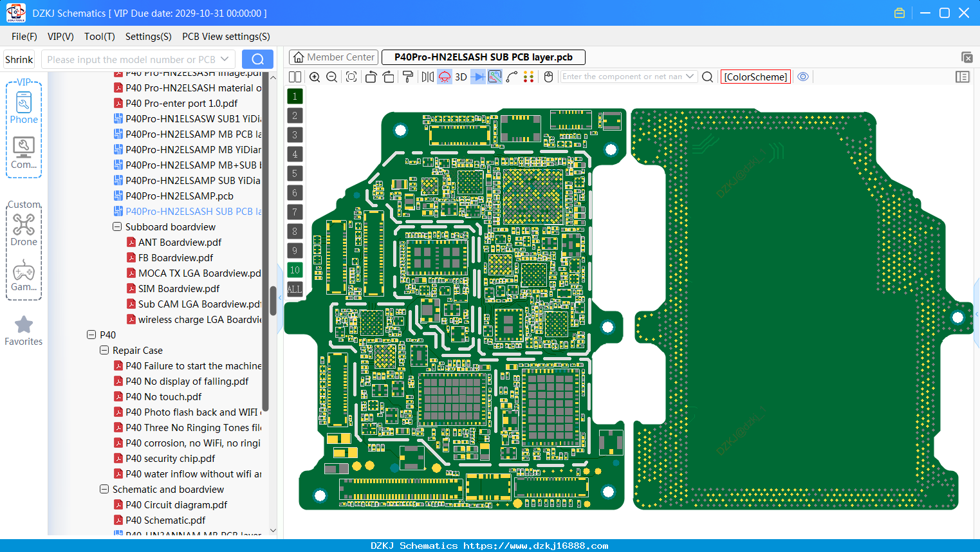The image size is (980, 552).
Task: Click the Shrink button
Action: (19, 59)
